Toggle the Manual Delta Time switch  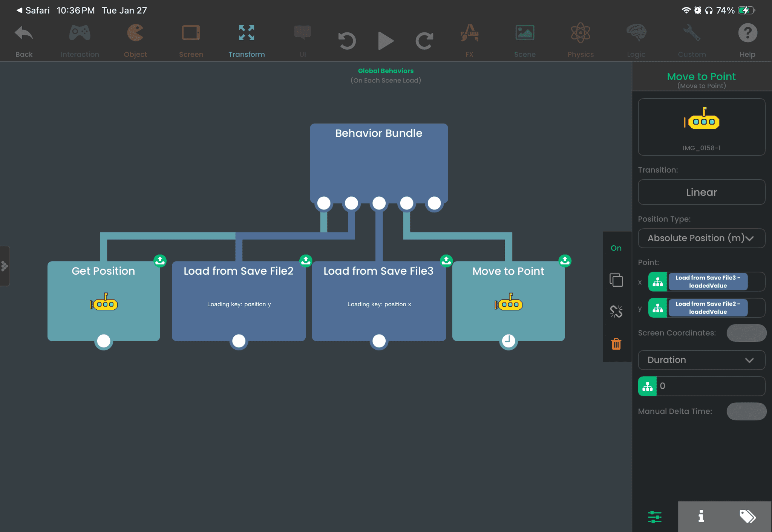point(746,411)
